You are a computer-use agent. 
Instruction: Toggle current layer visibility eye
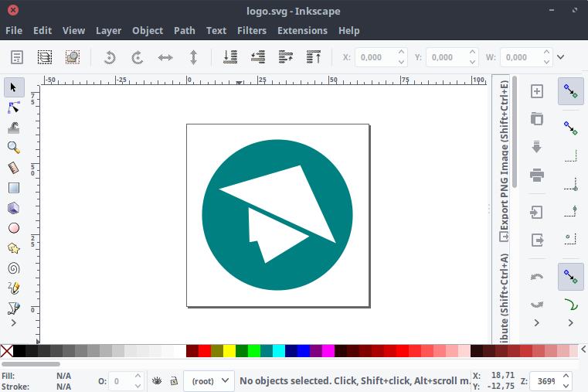coord(157,381)
